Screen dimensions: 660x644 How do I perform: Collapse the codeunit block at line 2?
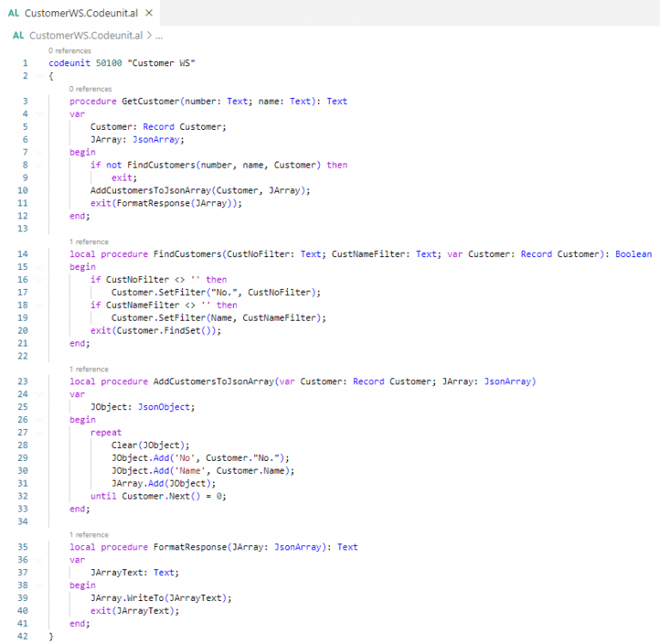click(39, 76)
